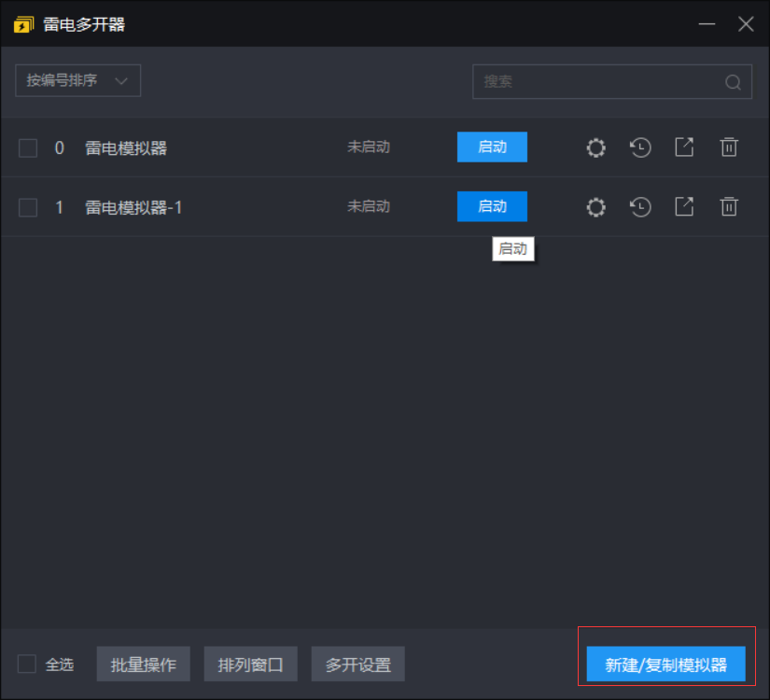Open settings gear for 雷电模拟器 row 0
This screenshot has height=700, width=770.
[x=595, y=147]
